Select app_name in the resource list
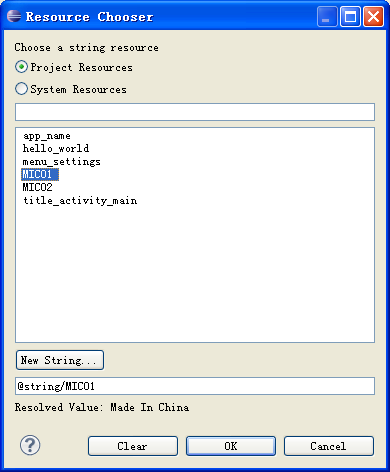The height and width of the screenshot is (472, 390). [47, 136]
